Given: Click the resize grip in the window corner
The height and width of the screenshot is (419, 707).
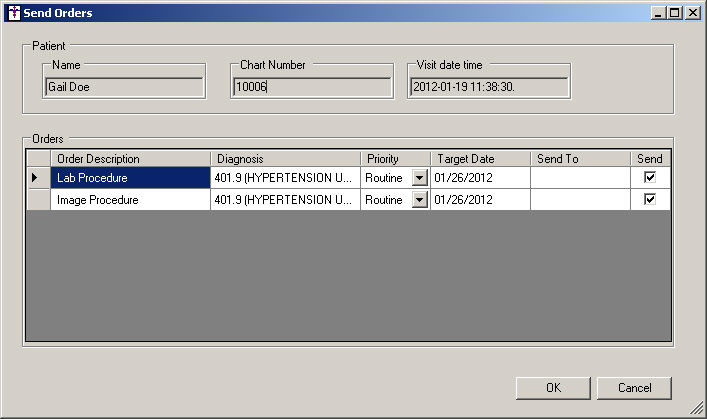Looking at the screenshot, I should pos(697,408).
